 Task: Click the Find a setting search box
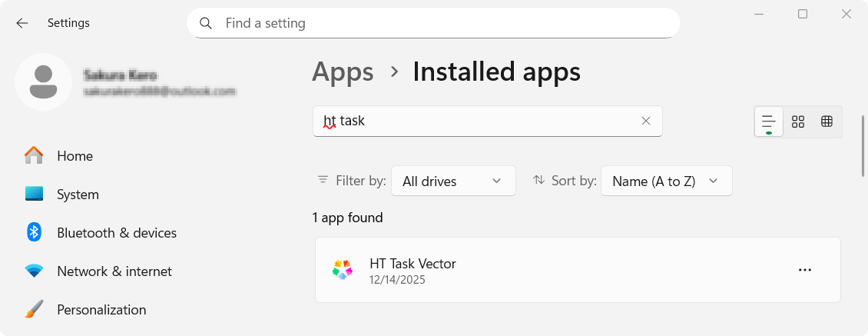point(446,23)
